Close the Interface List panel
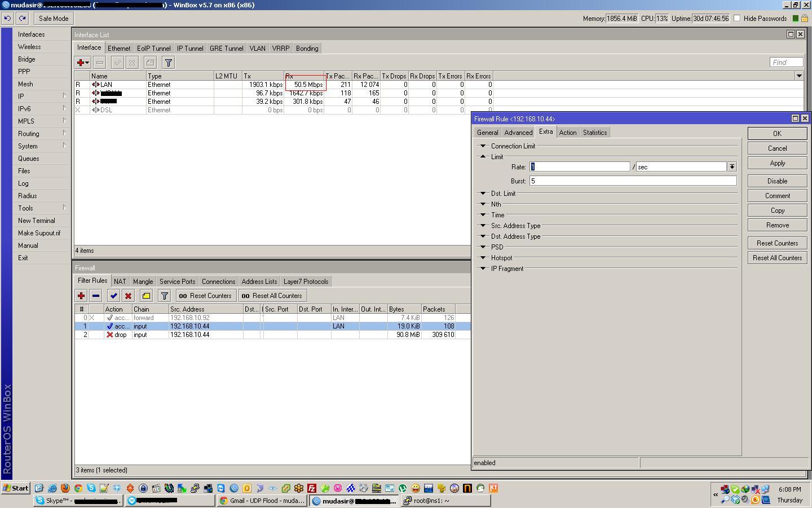812x508 pixels. coord(800,34)
